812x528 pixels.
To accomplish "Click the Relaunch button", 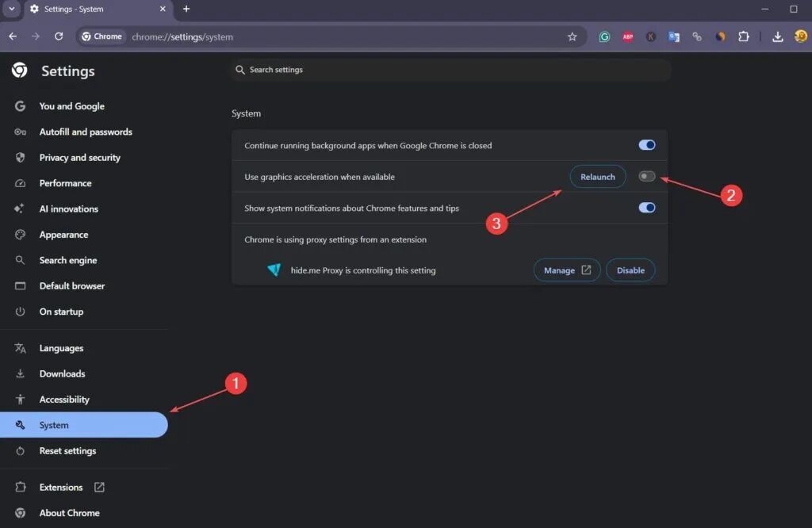I will tap(598, 177).
